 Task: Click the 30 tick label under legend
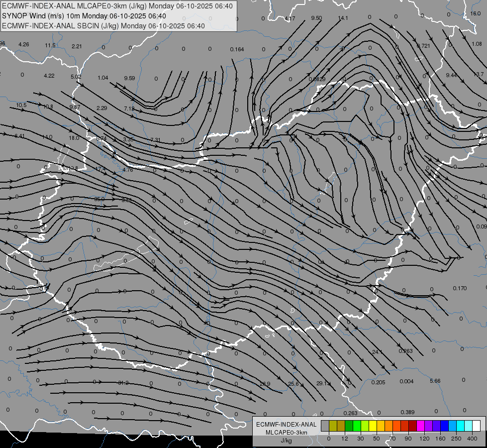coord(360,439)
